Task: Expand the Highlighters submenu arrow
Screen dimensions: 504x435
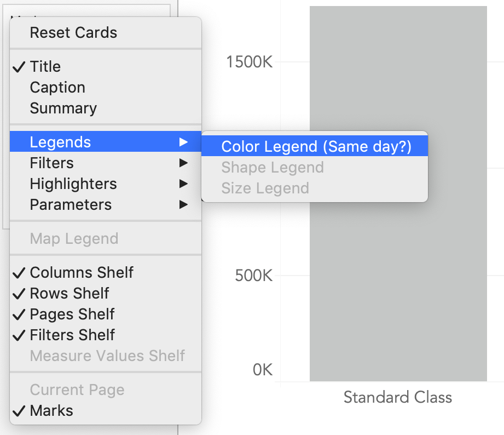Action: (x=183, y=184)
